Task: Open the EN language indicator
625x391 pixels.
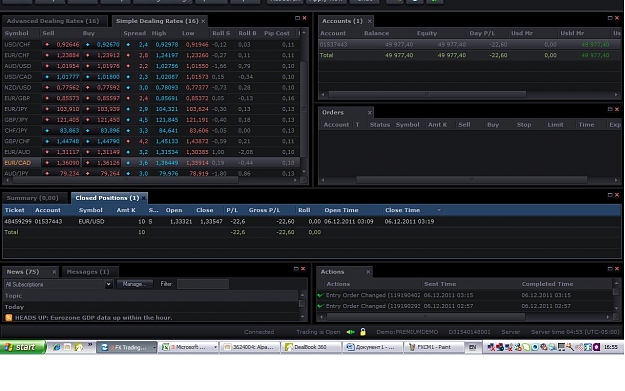Action: click(x=472, y=347)
